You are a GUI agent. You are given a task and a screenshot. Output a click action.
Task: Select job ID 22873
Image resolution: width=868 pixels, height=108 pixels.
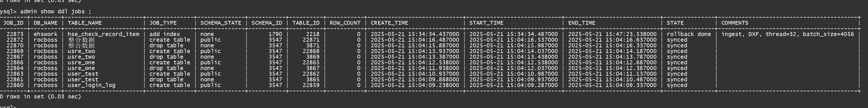15,34
